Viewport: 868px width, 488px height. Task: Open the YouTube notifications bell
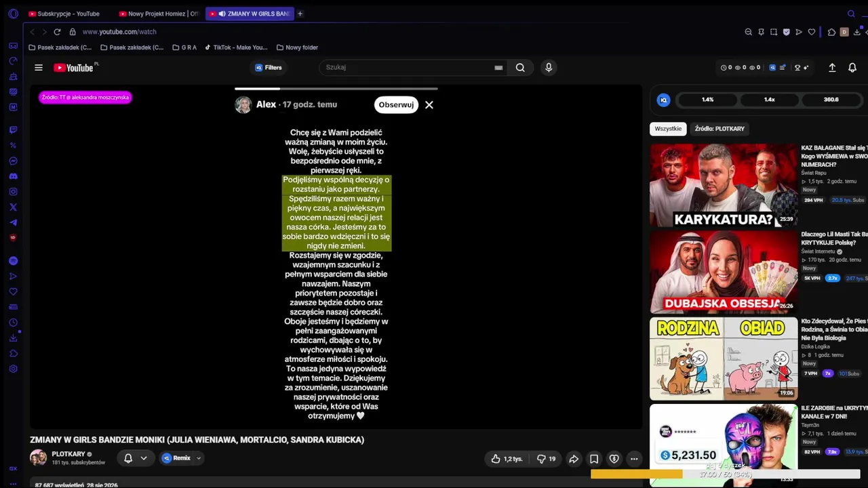click(x=852, y=68)
